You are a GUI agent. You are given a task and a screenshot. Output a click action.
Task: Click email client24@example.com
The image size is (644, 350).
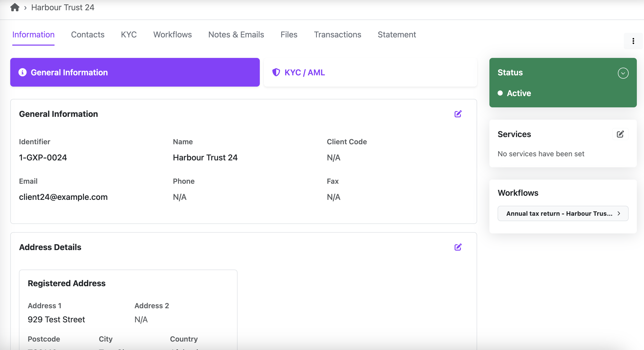coord(63,197)
